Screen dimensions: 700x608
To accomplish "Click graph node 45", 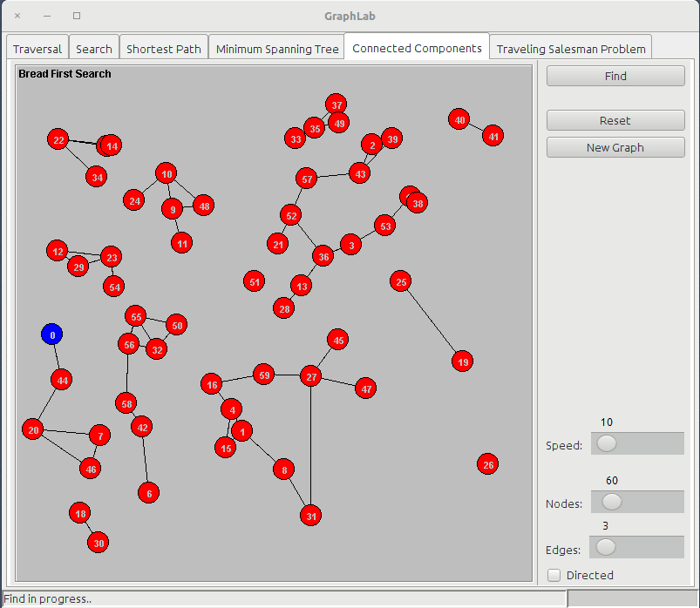I will point(338,340).
